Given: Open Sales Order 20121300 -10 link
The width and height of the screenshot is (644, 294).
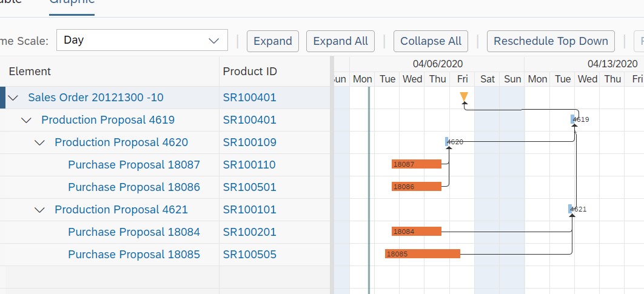Looking at the screenshot, I should tap(96, 98).
